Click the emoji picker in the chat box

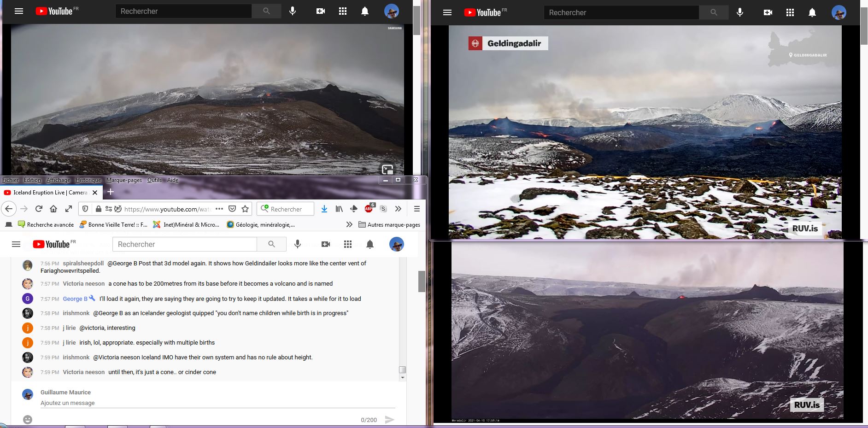(x=28, y=419)
